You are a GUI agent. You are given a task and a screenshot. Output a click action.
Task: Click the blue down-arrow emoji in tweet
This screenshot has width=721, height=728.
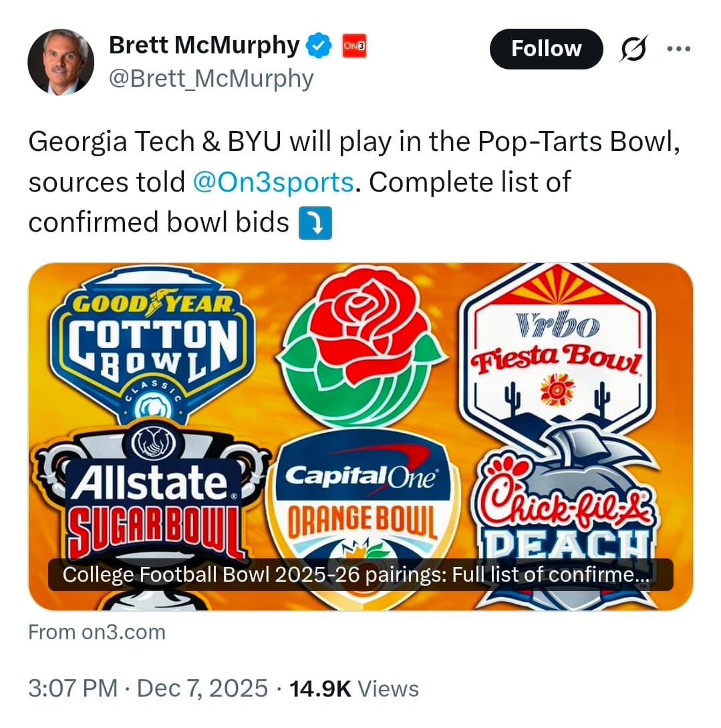[315, 223]
